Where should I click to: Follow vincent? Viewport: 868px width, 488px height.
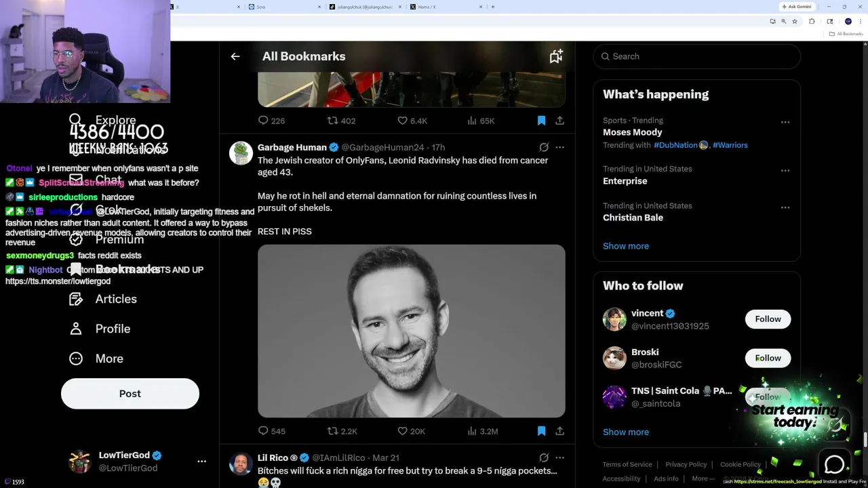pos(768,319)
